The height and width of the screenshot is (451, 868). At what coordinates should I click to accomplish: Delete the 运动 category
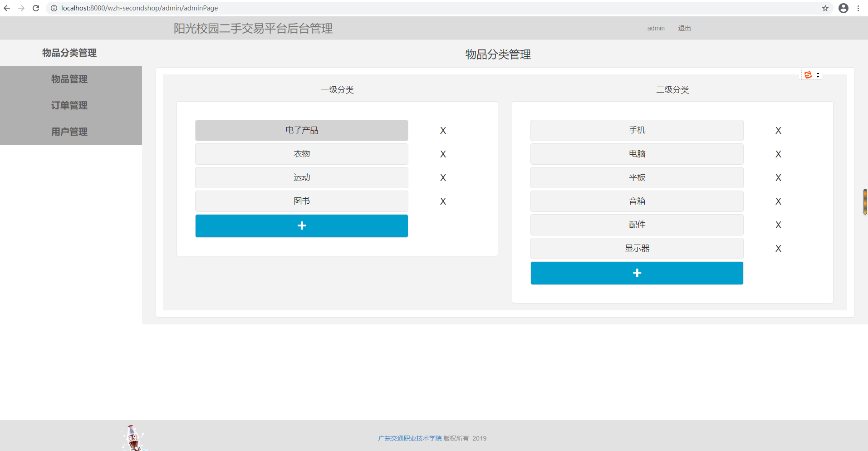(443, 178)
